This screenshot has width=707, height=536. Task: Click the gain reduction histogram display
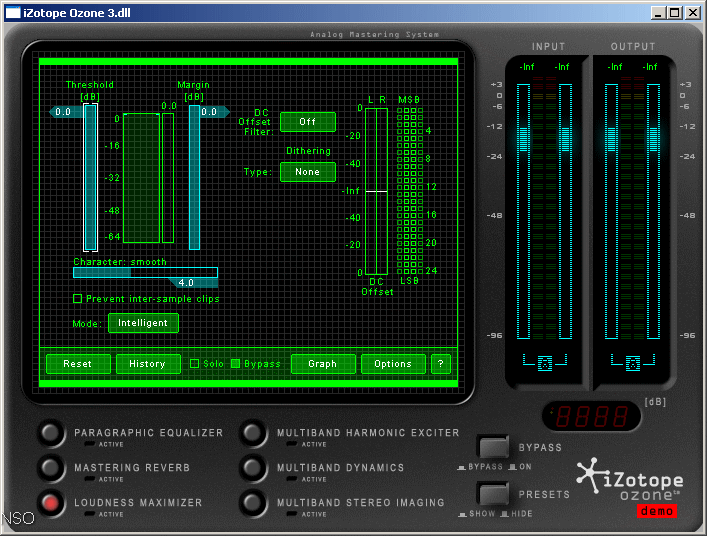(142, 178)
